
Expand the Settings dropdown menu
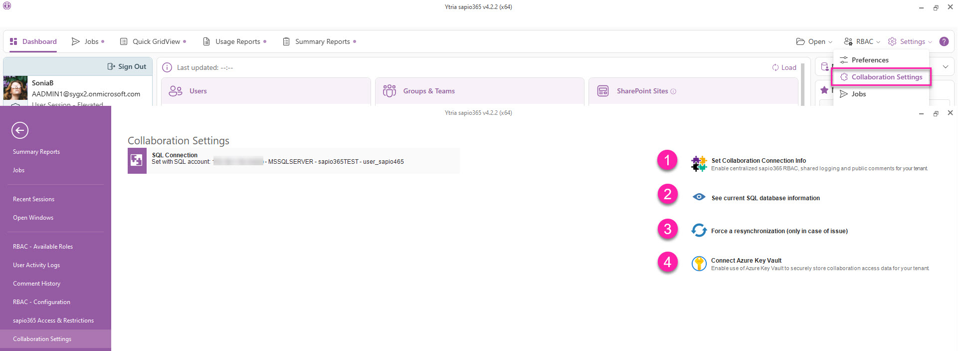[x=910, y=41]
